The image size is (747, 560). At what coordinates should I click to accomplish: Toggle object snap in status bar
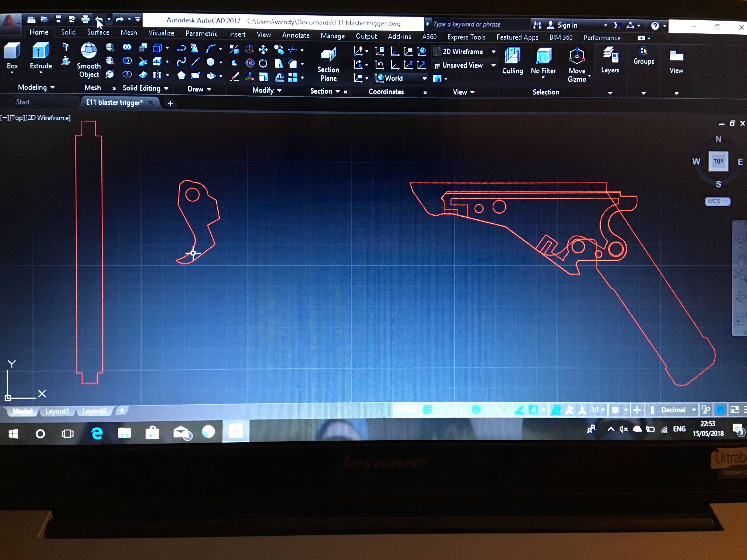click(533, 410)
